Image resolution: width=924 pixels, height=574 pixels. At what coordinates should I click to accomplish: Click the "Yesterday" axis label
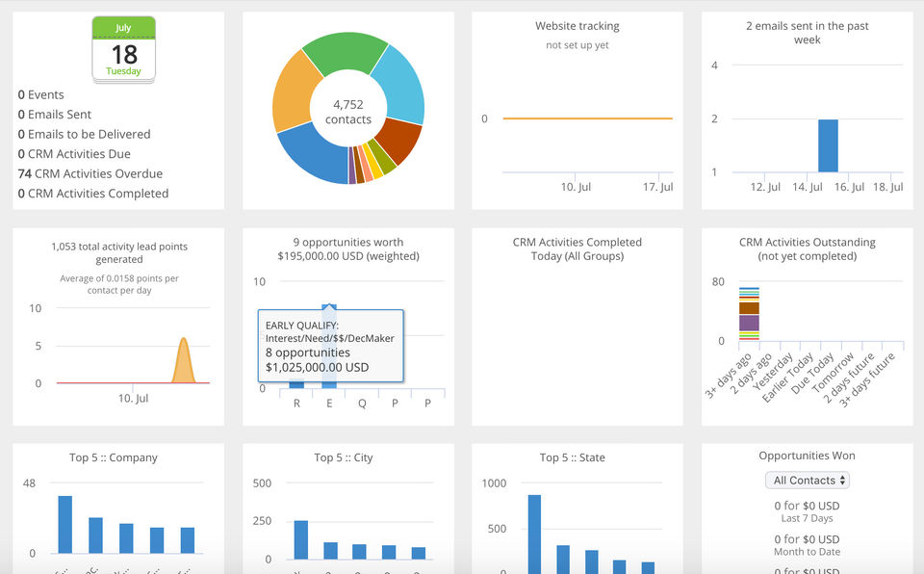click(773, 371)
